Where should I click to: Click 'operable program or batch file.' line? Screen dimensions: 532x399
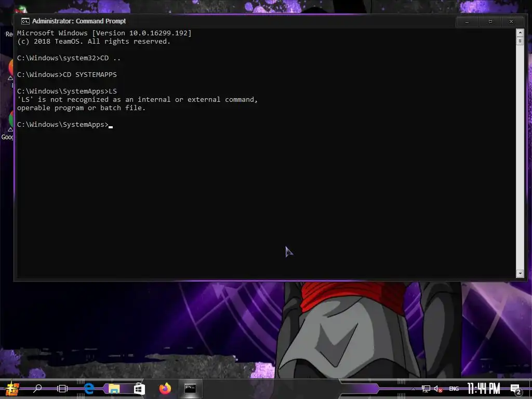click(81, 108)
